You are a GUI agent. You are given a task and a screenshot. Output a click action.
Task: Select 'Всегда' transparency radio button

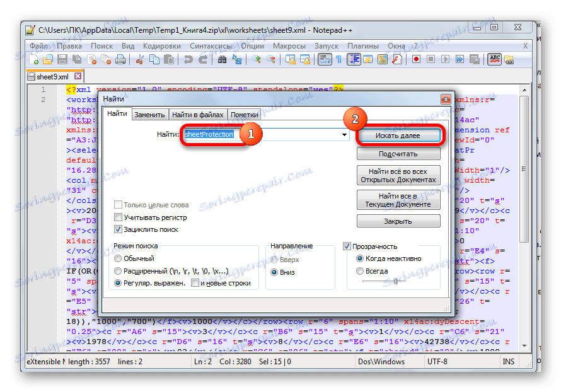360,271
